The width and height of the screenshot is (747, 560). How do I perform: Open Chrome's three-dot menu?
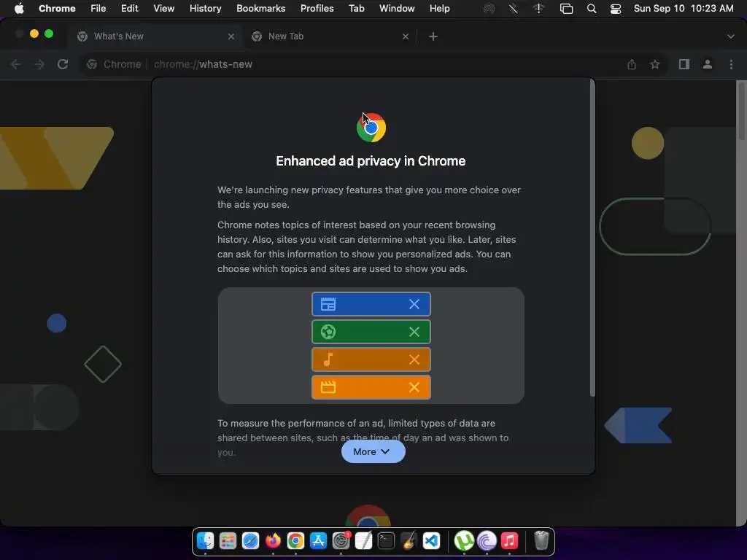tap(731, 64)
